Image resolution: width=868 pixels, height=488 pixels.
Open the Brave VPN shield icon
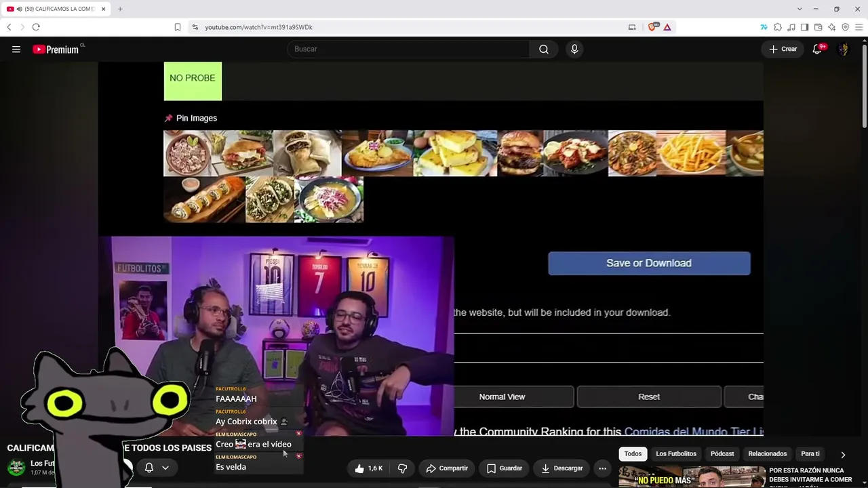[845, 27]
